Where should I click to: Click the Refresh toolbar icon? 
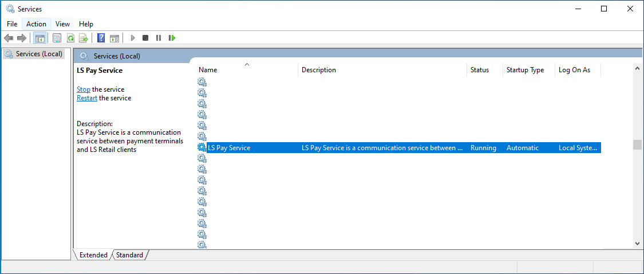(x=70, y=38)
